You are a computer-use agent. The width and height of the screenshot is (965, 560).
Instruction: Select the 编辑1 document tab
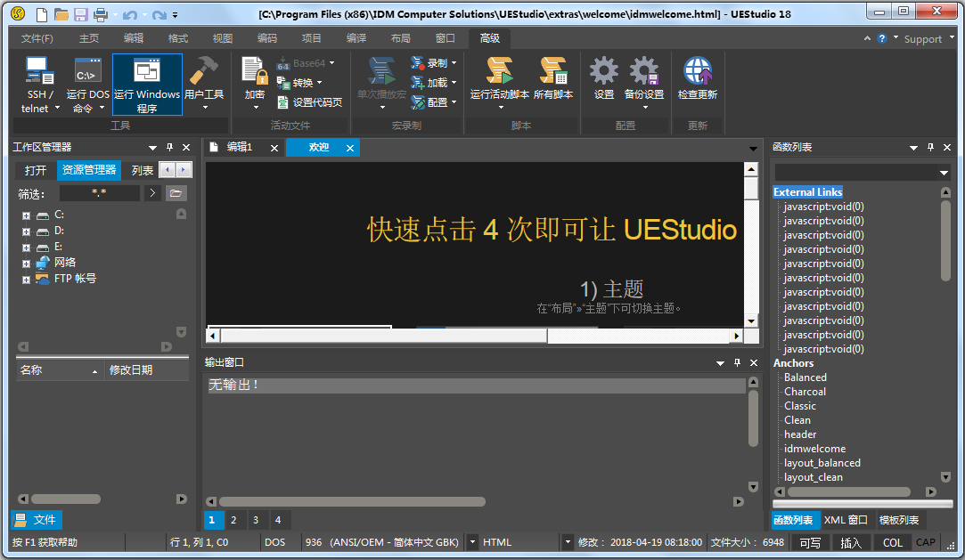point(239,148)
